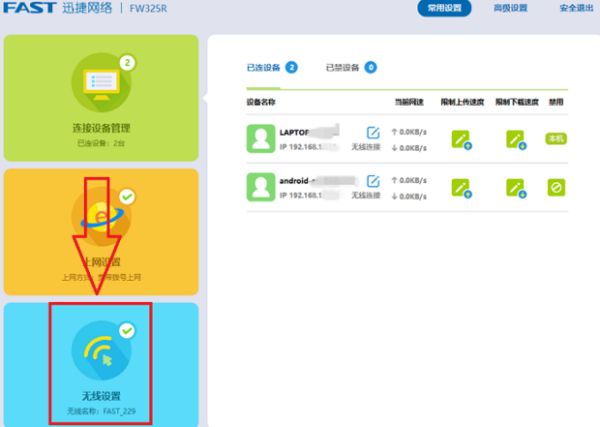The image size is (600, 427).
Task: Switch to 已禁设备 tab
Action: [342, 68]
